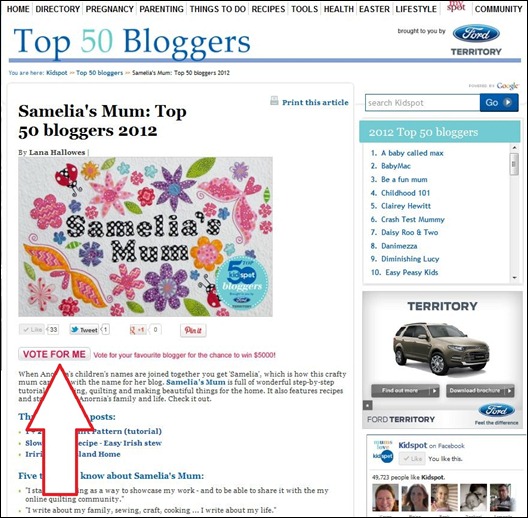Open the Pregnancy menu item
The image size is (528, 518).
coord(109,9)
